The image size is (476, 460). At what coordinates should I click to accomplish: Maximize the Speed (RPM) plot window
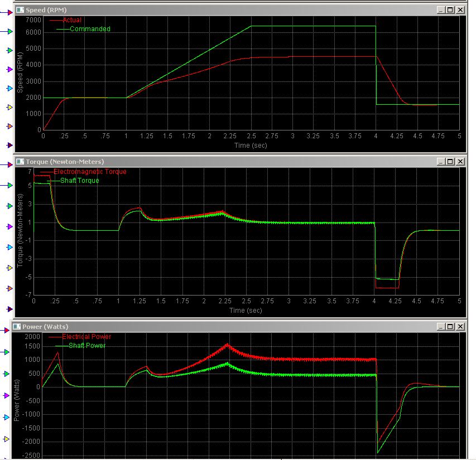point(450,10)
